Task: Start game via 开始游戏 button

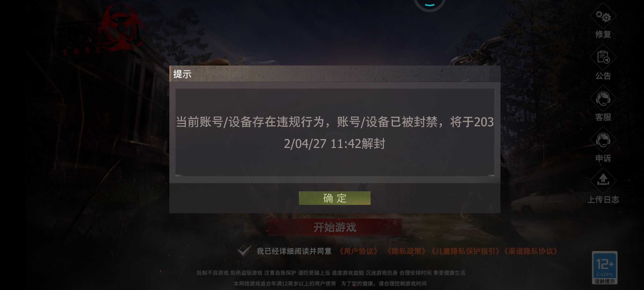Action: pos(335,227)
